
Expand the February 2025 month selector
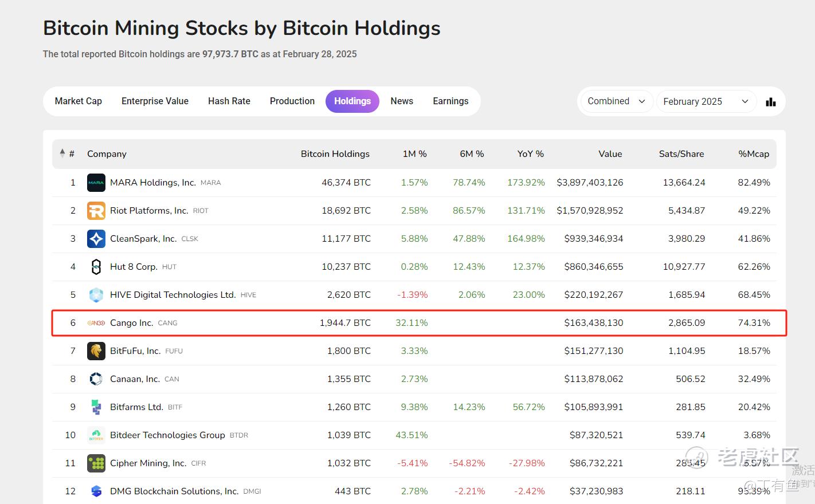pyautogui.click(x=705, y=101)
